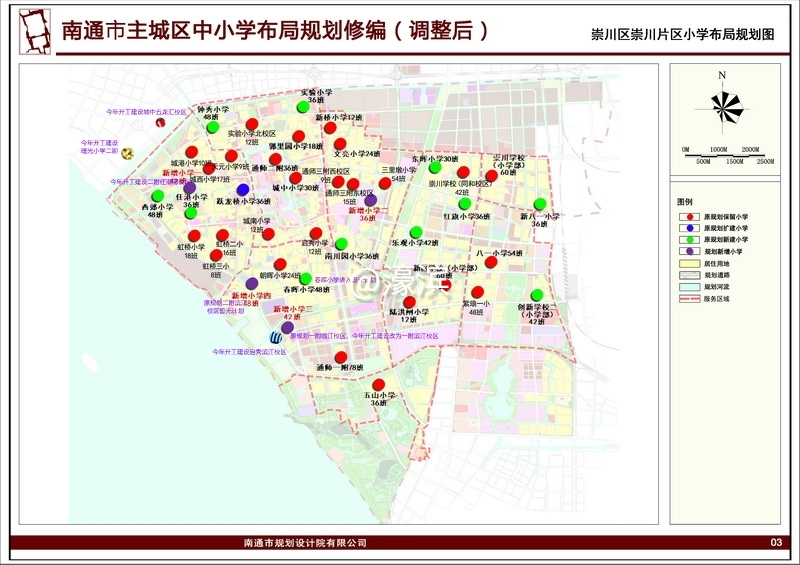
Task: Select the green marker above 乐观小学42班
Action: 416,232
